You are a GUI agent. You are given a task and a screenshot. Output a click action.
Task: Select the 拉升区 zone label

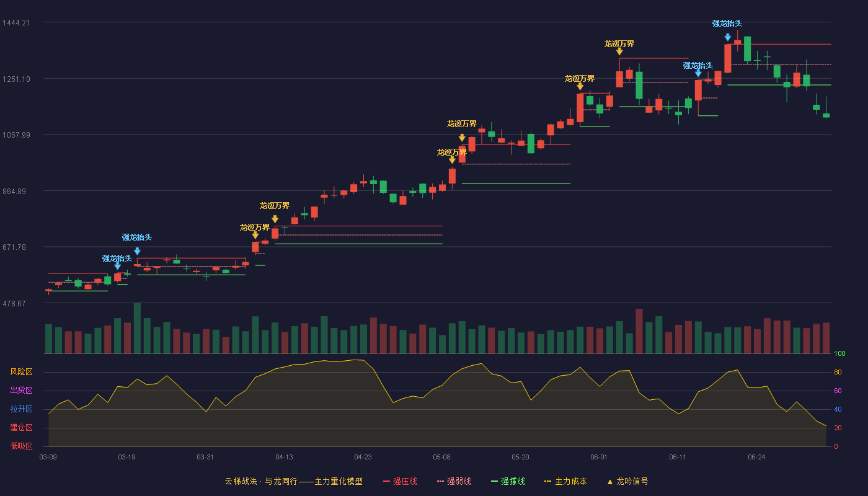[21, 409]
